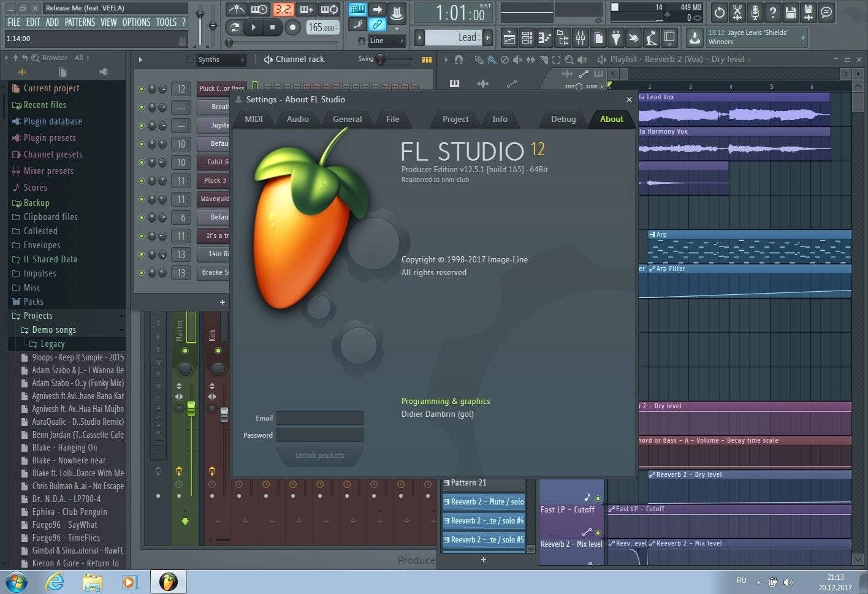
Task: Click the Email input field
Action: click(x=320, y=418)
